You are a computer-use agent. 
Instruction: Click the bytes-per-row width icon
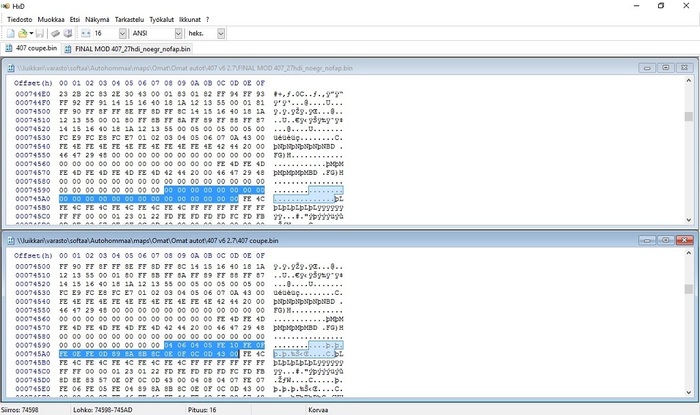pos(85,33)
